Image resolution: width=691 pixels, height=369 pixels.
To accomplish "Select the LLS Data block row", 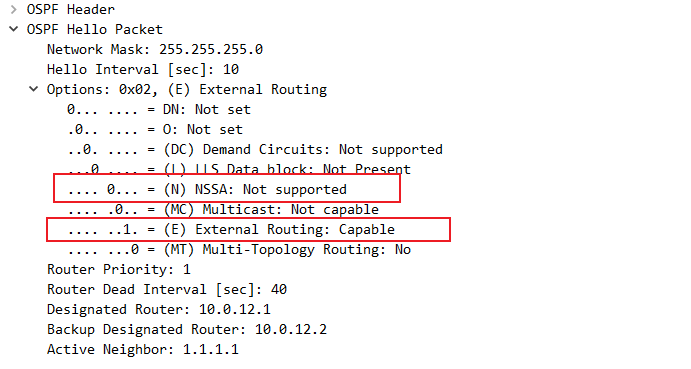I will click(239, 169).
